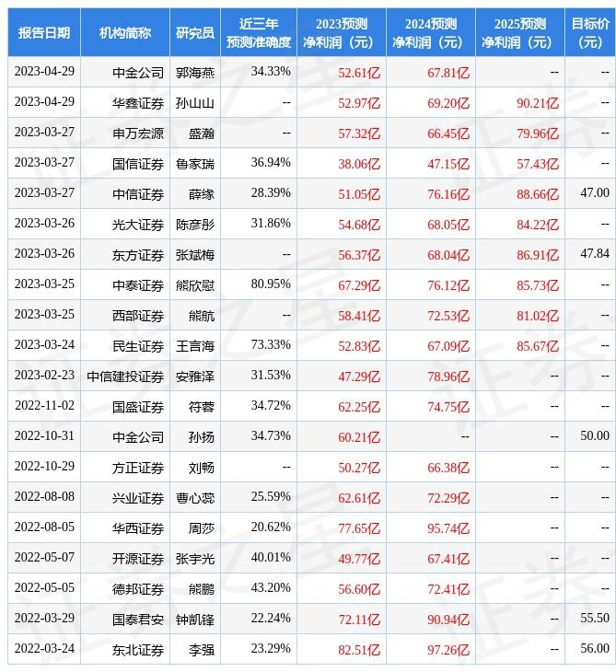Viewport: 616px width, 672px height.
Task: Select institution 中泰证券
Action: 138,285
